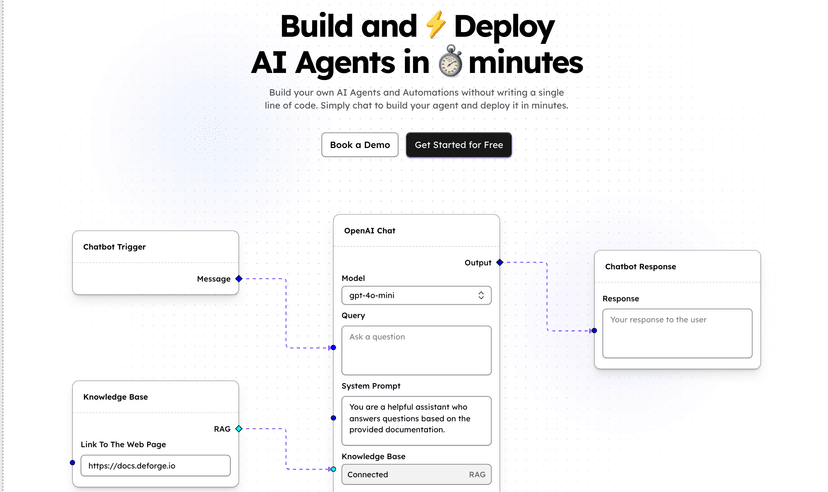Click the lightning bolt icon in the headline
This screenshot has width=828, height=492.
[x=435, y=26]
